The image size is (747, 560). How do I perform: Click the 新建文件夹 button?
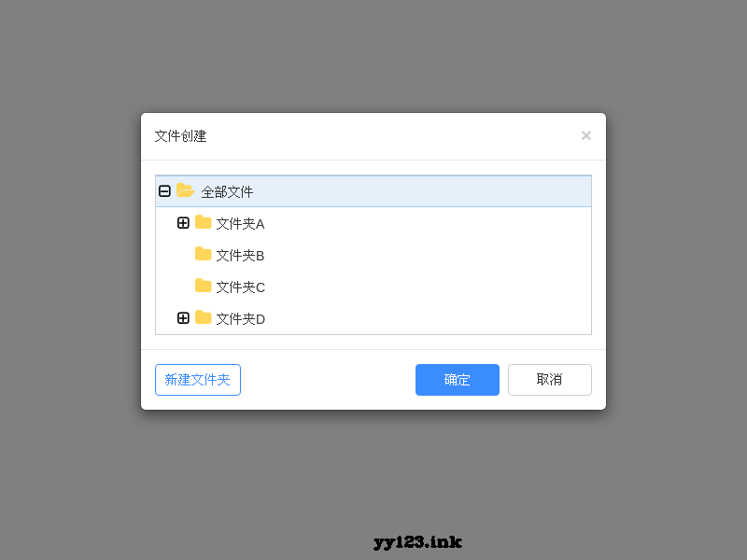(197, 380)
